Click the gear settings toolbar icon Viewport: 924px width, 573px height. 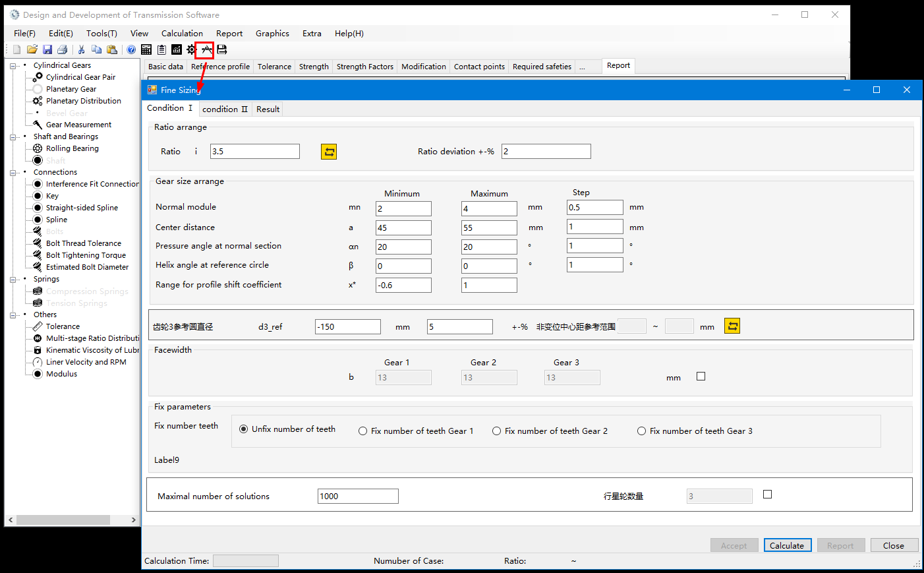(x=192, y=49)
